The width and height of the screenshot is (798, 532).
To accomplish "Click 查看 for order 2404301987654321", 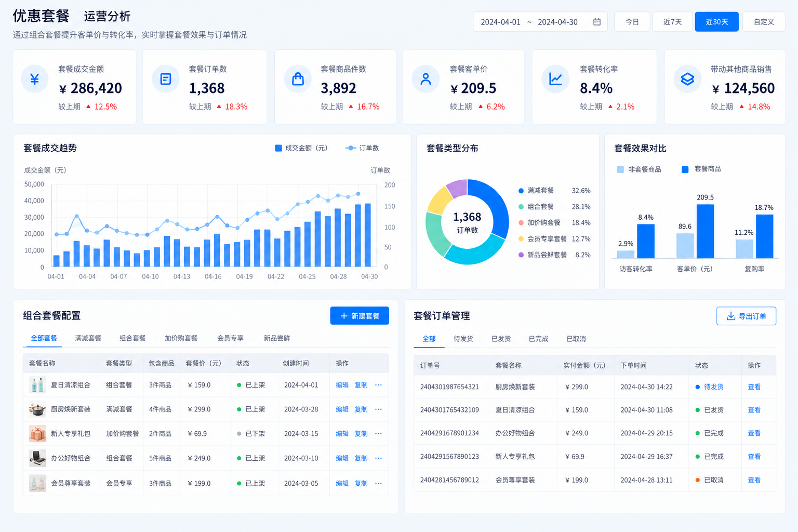I will click(754, 387).
